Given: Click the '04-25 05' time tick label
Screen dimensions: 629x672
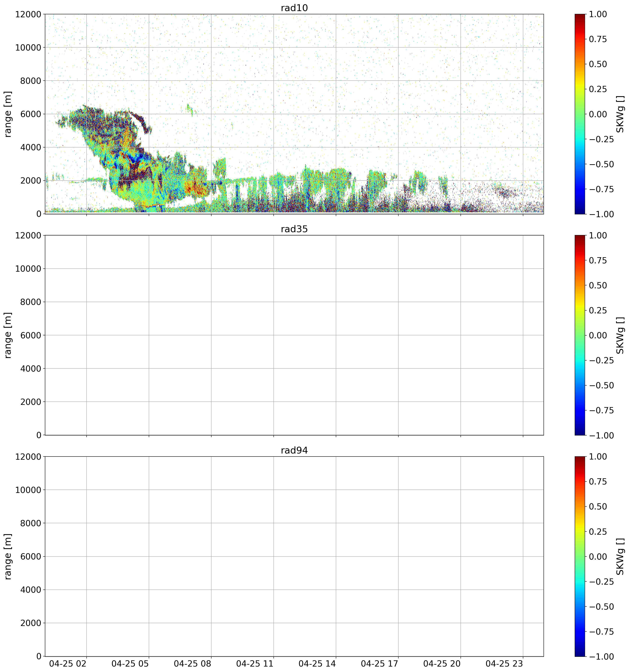Looking at the screenshot, I should coord(130,664).
